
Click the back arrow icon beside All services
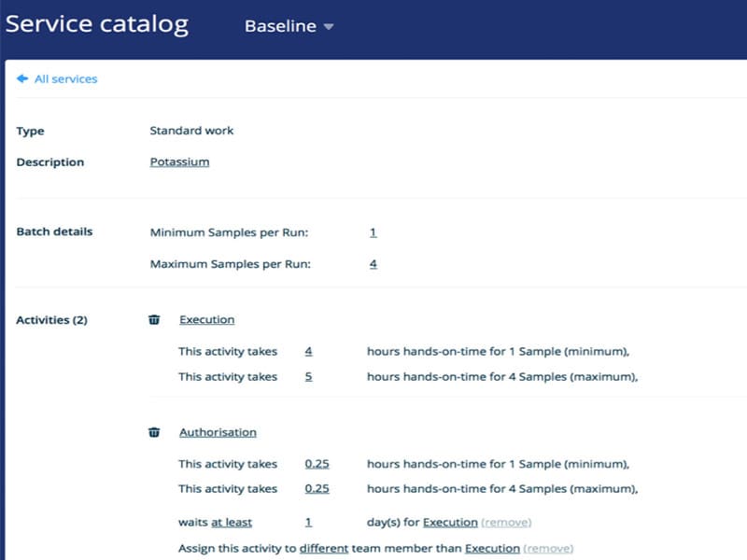(x=21, y=79)
